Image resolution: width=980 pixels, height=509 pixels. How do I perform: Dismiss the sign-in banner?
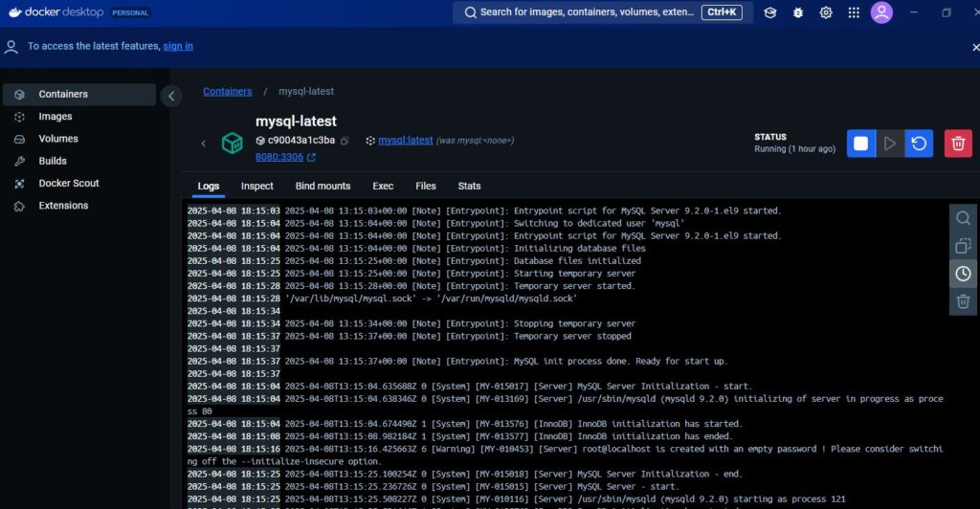975,47
